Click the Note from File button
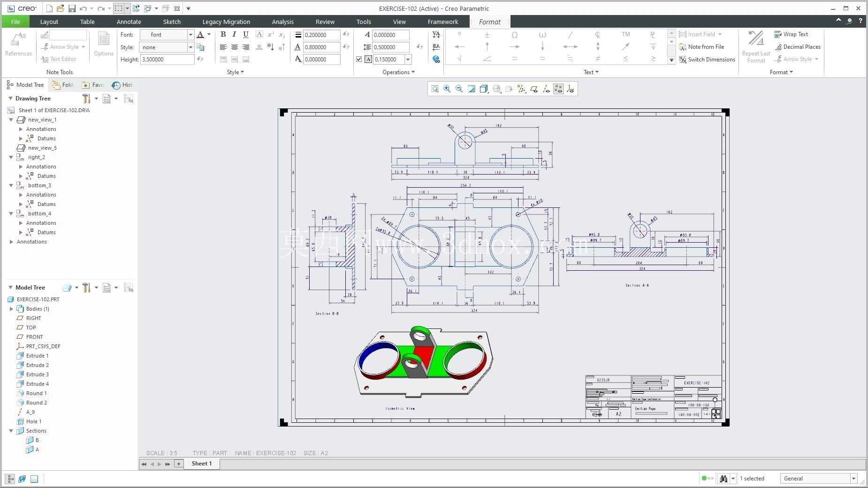This screenshot has height=488, width=868. pos(701,47)
